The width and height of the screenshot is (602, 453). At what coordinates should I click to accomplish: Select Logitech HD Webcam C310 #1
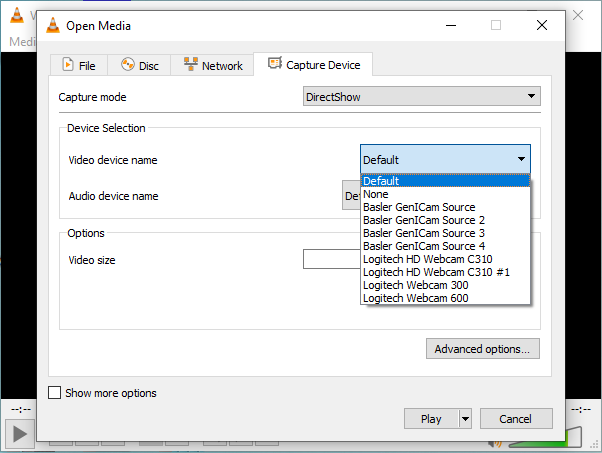click(445, 272)
